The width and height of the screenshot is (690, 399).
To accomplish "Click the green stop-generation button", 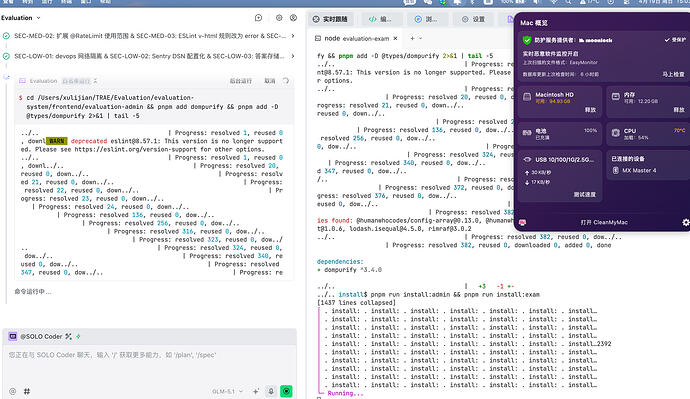I will [x=286, y=391].
